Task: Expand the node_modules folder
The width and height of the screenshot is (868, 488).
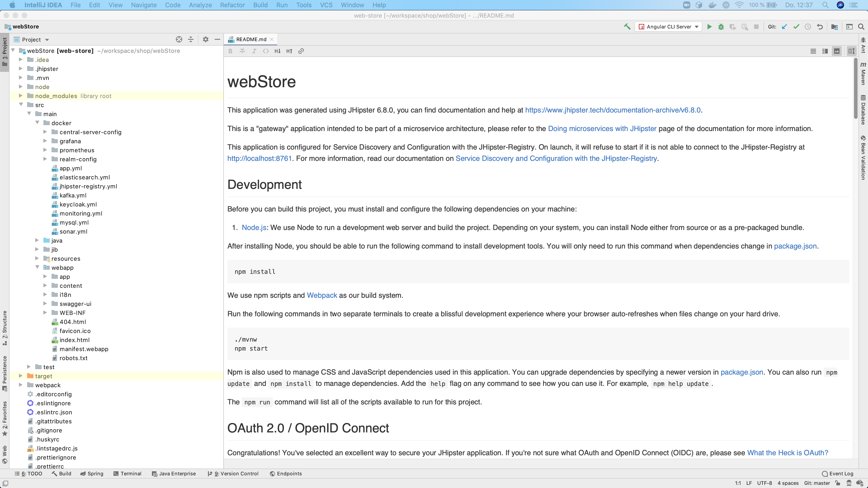Action: pyautogui.click(x=21, y=96)
